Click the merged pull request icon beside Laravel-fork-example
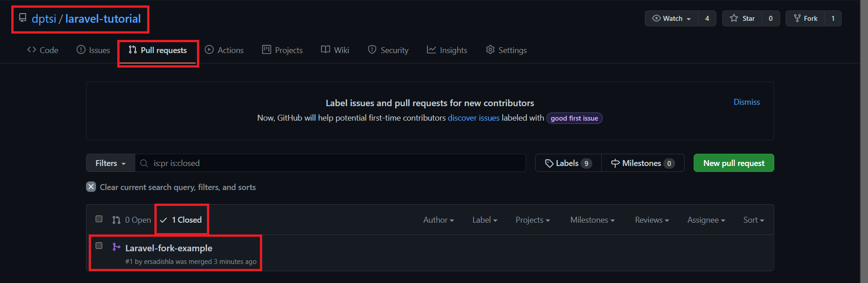Viewport: 868px width, 283px height. tap(116, 247)
